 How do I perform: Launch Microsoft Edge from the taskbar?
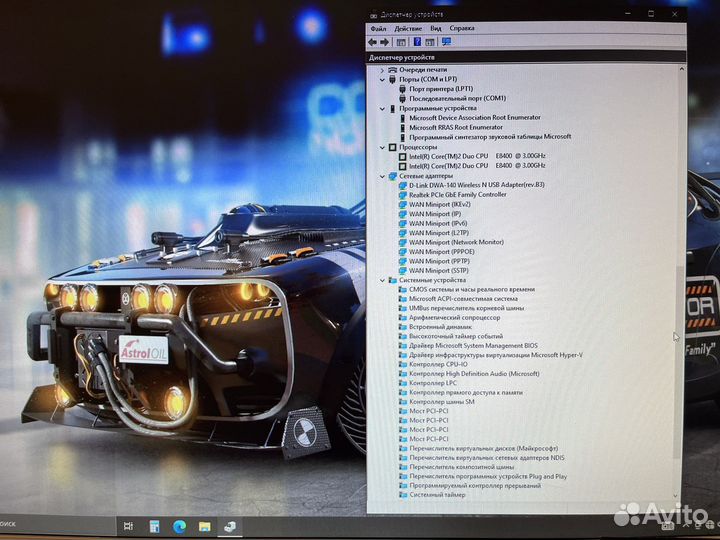pos(179,526)
